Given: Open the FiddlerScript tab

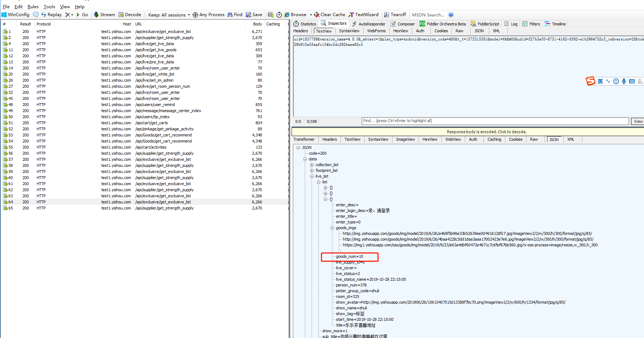Looking at the screenshot, I should pyautogui.click(x=485, y=24).
